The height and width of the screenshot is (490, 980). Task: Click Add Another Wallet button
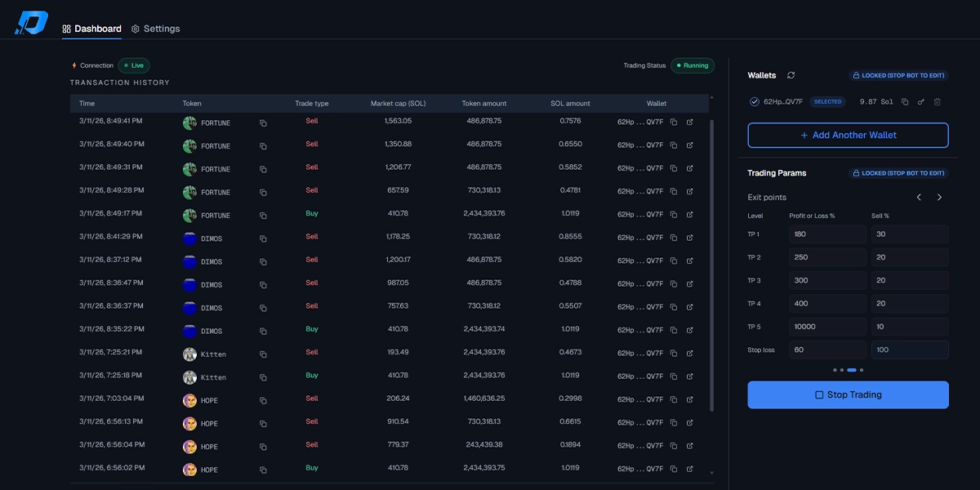tap(848, 136)
